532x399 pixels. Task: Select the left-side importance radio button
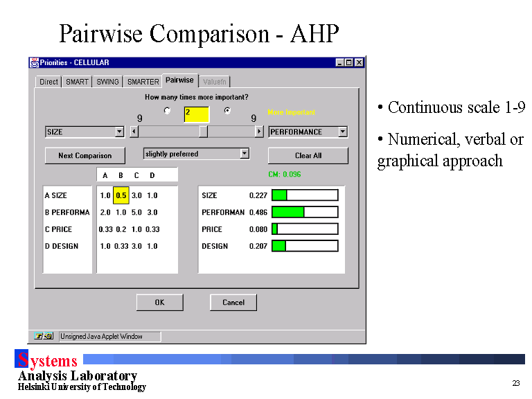point(167,111)
